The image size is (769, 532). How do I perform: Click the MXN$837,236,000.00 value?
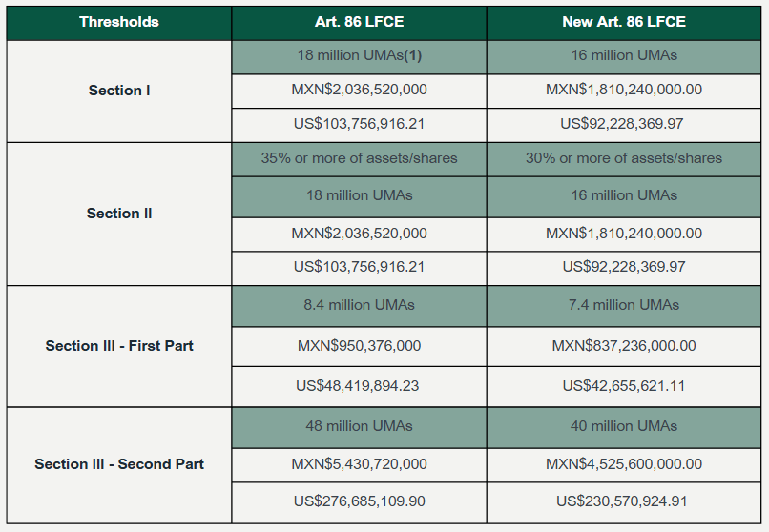pos(624,346)
